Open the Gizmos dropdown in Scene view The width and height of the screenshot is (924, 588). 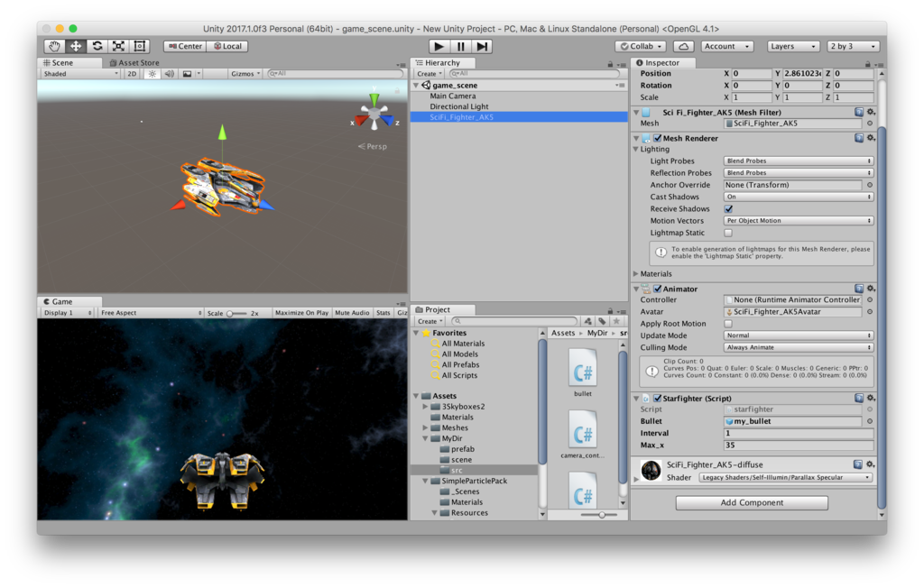tap(245, 74)
